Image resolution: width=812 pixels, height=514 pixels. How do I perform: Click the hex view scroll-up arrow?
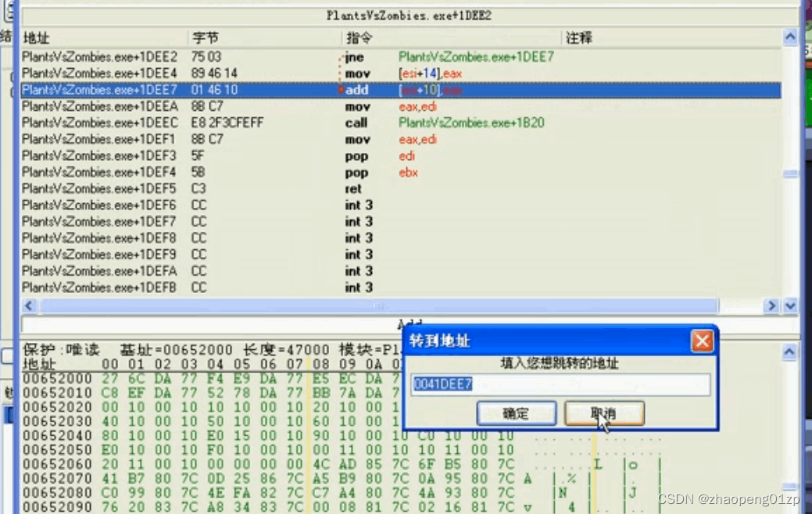[x=789, y=352]
